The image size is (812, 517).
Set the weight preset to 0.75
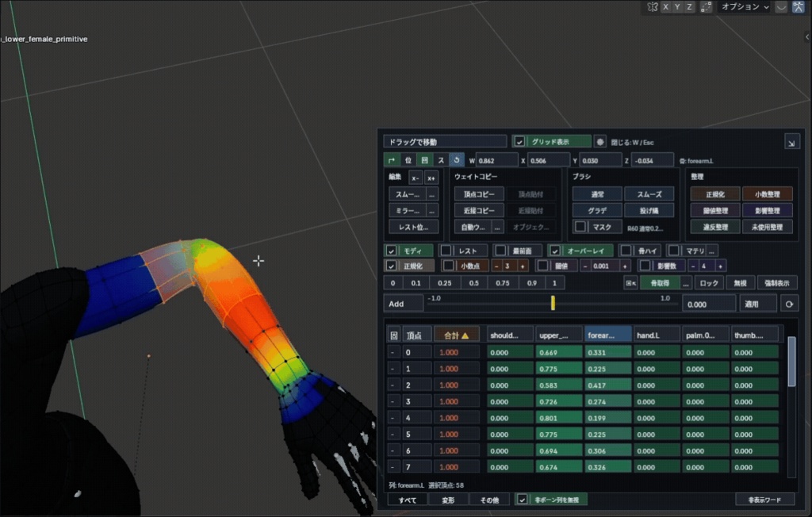coord(502,283)
